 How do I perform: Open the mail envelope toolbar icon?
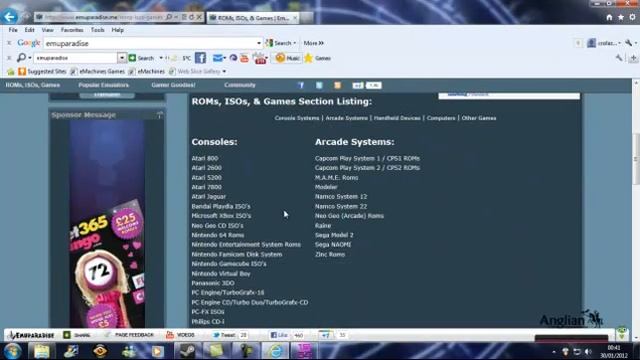[218, 58]
